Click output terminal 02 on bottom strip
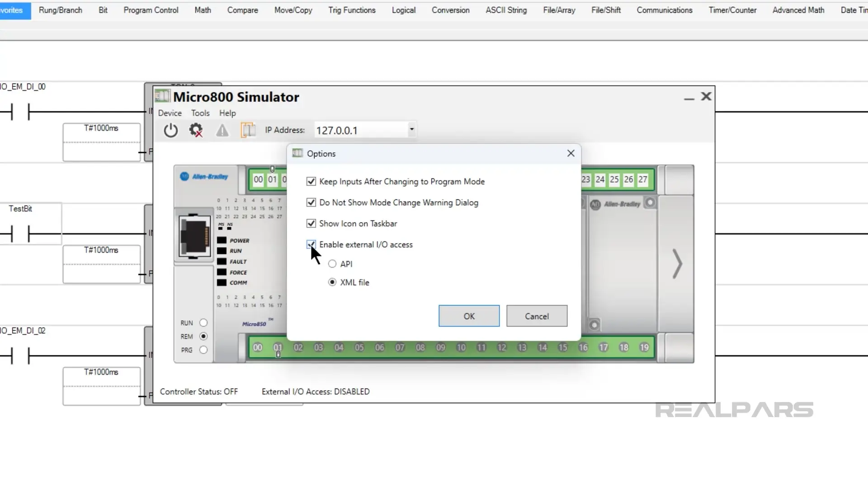Image resolution: width=868 pixels, height=488 pixels. (298, 347)
